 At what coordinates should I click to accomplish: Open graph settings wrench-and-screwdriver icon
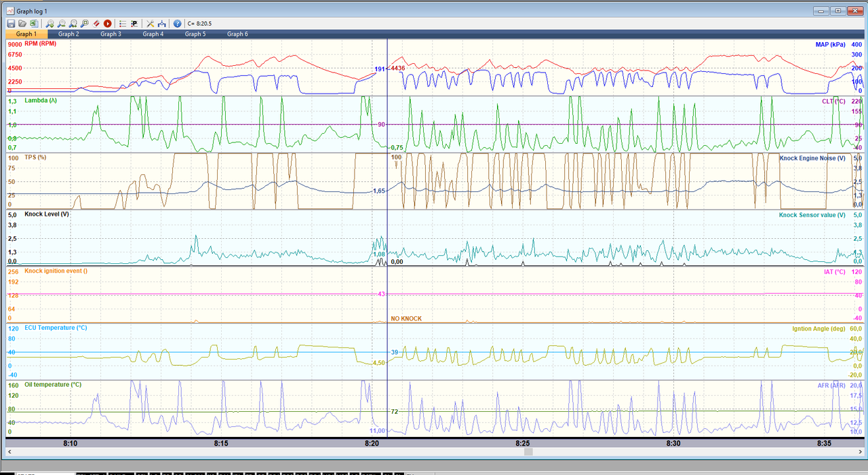click(x=151, y=23)
